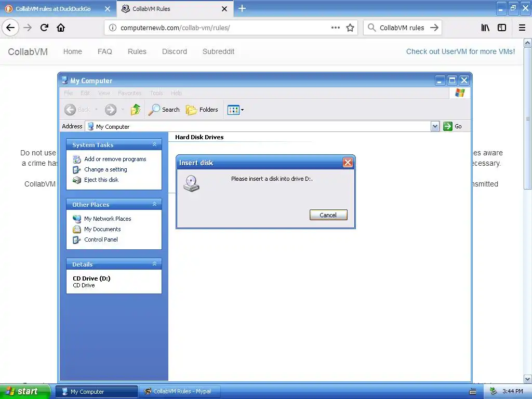Submit search with the arrow button
This screenshot has width=532, height=399.
click(x=434, y=28)
